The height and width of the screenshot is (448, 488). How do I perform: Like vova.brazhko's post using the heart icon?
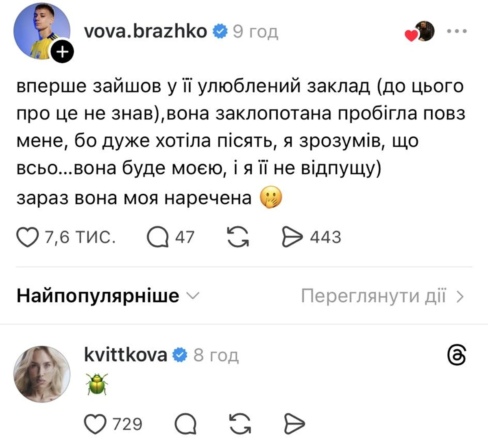point(28,236)
